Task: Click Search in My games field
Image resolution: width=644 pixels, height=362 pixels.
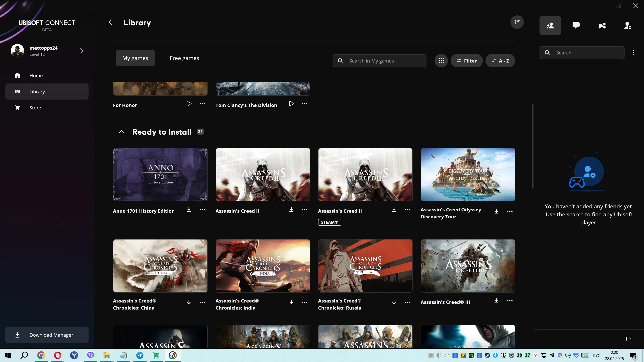Action: pyautogui.click(x=379, y=61)
